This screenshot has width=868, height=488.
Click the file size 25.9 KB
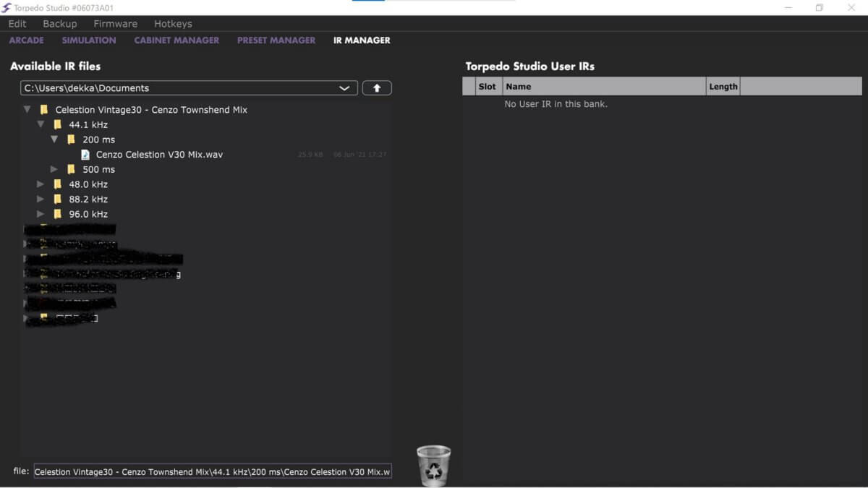coord(310,155)
